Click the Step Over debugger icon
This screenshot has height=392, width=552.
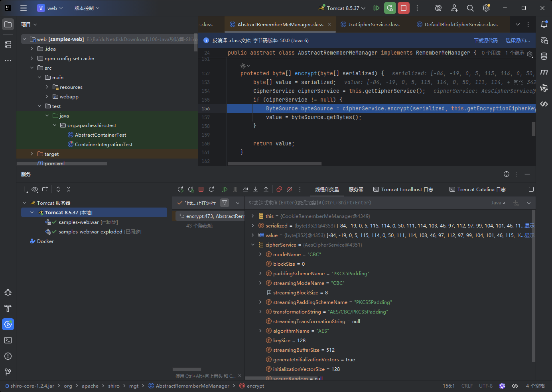coord(245,189)
